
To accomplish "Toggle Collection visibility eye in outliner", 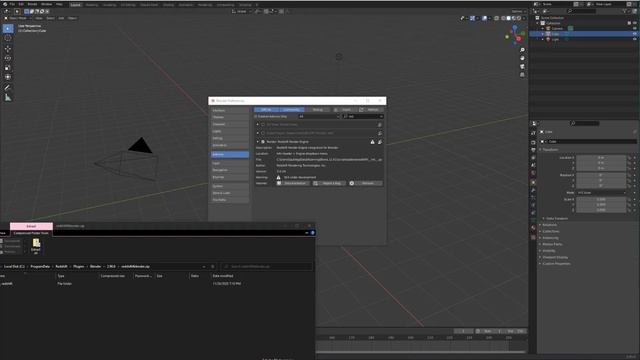I will pos(635,23).
